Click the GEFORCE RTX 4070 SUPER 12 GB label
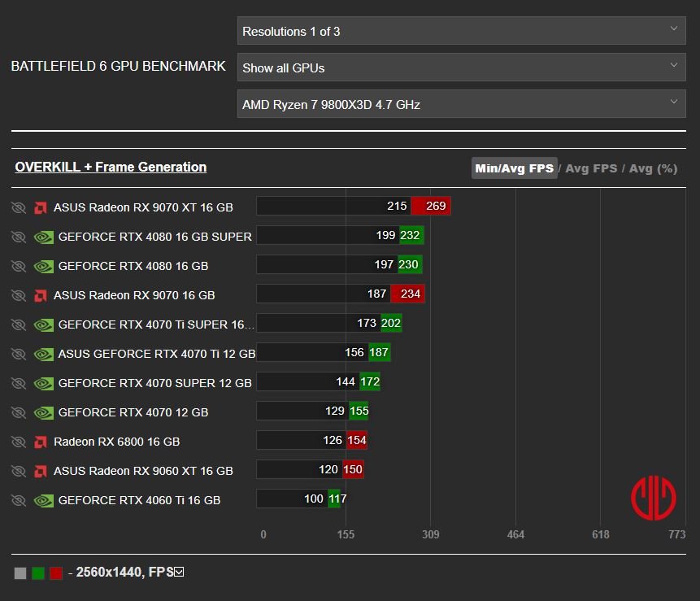 [x=155, y=383]
